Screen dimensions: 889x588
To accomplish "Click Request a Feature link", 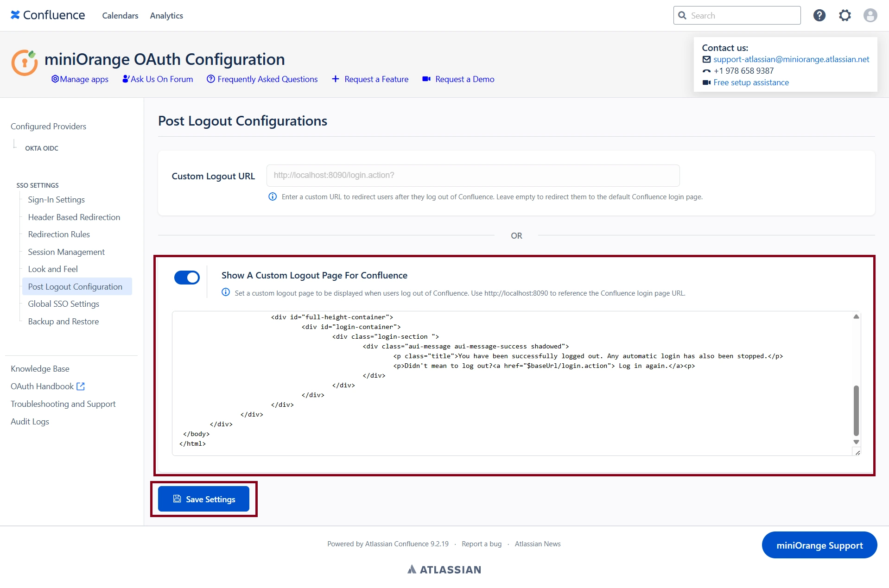I will tap(370, 79).
